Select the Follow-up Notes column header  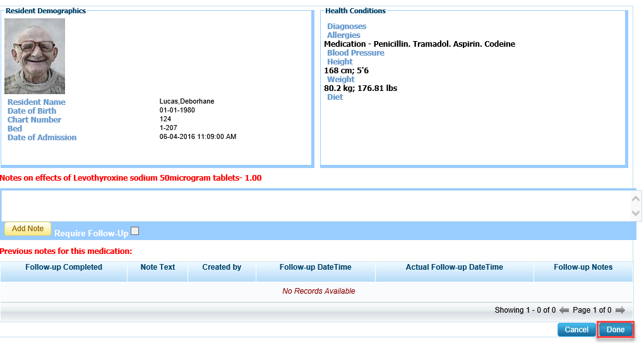[583, 267]
